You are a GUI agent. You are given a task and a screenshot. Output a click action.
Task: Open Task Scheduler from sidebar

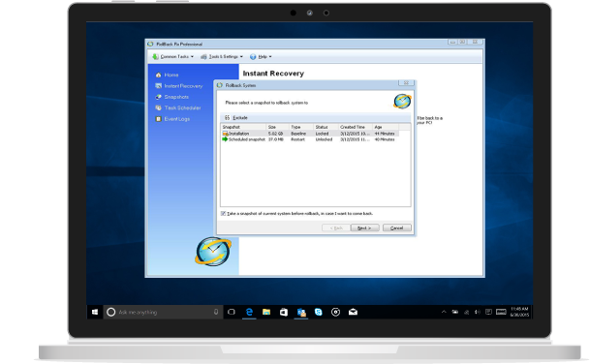pos(178,107)
